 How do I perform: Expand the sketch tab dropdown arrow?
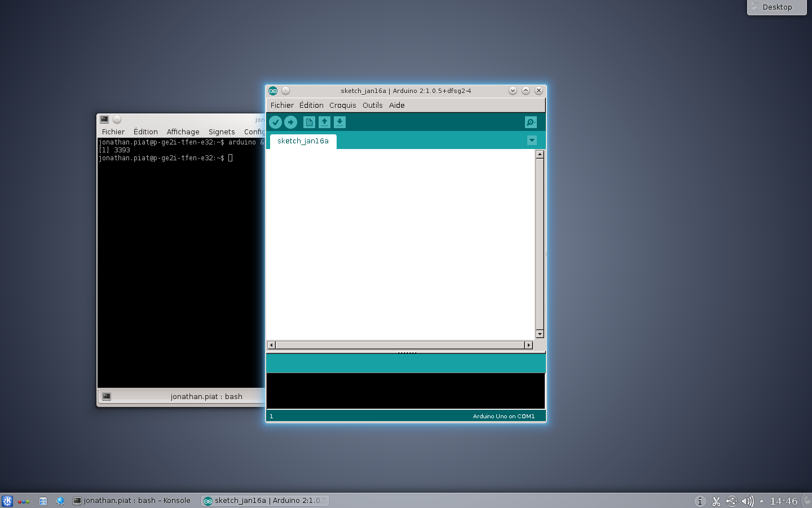point(532,141)
